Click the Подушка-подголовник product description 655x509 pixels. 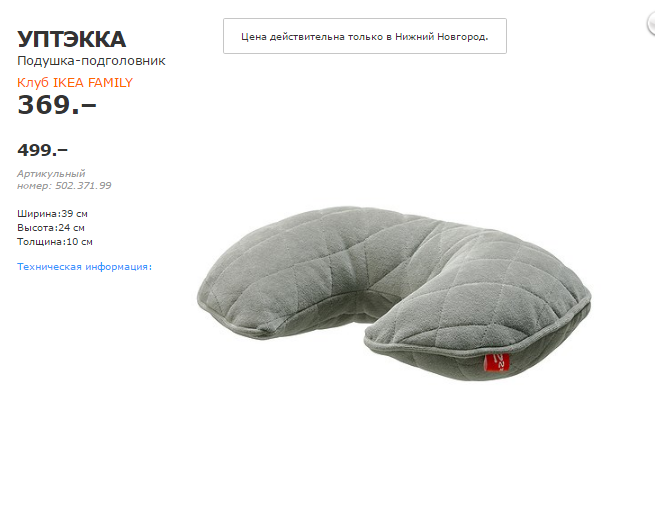91,61
